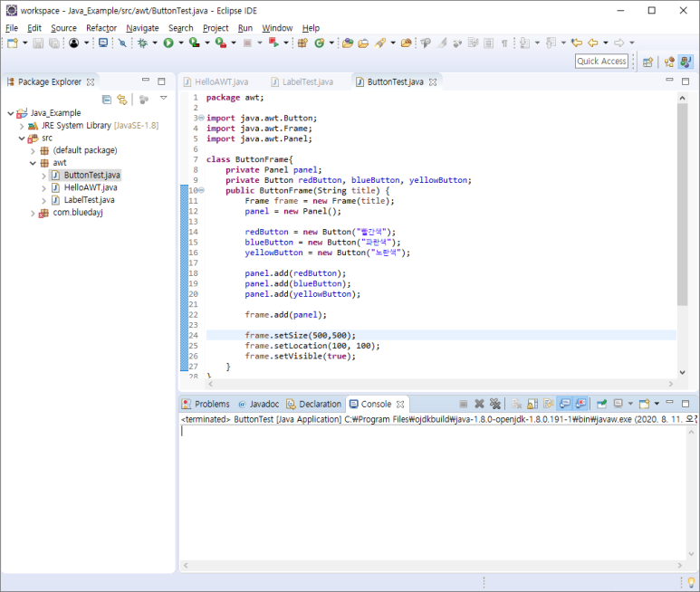Click the New Java Package toolbar icon
This screenshot has height=592, width=700.
point(302,43)
